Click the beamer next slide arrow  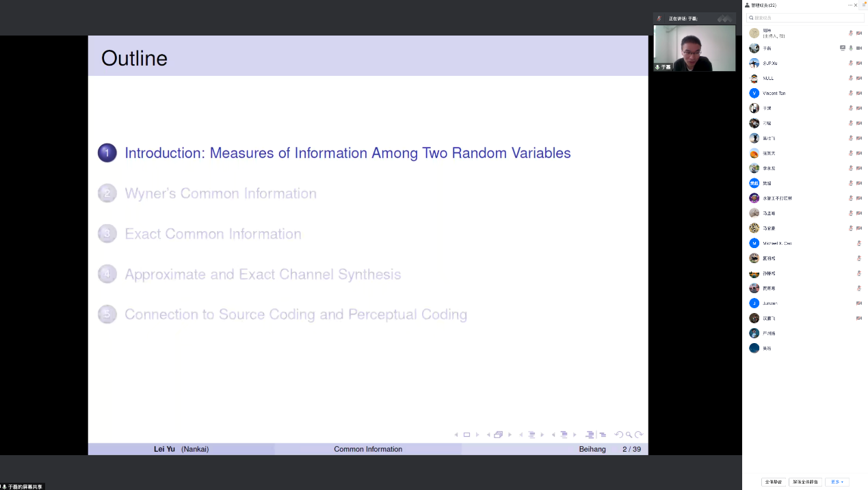tap(477, 435)
